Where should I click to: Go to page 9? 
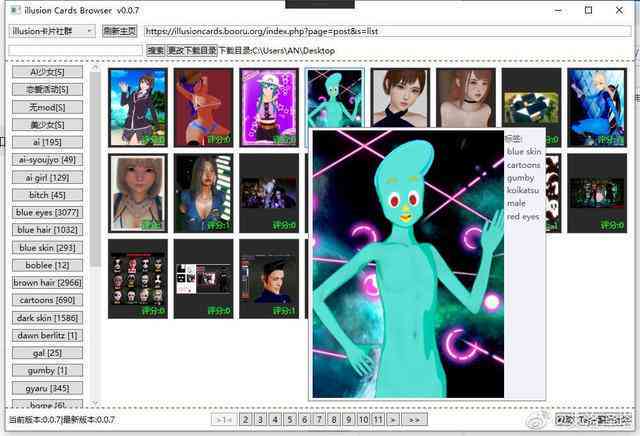coord(349,419)
